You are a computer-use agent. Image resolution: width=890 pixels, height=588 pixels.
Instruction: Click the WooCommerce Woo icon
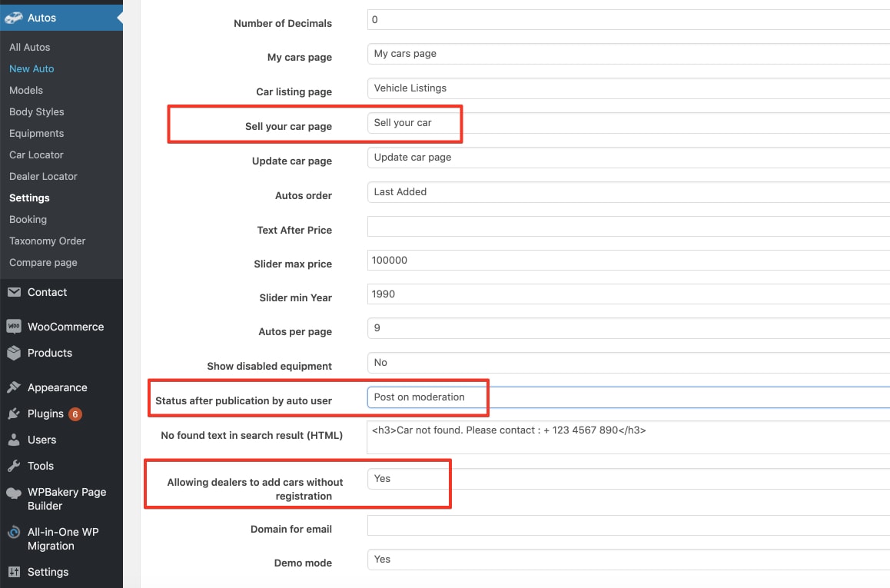14,327
